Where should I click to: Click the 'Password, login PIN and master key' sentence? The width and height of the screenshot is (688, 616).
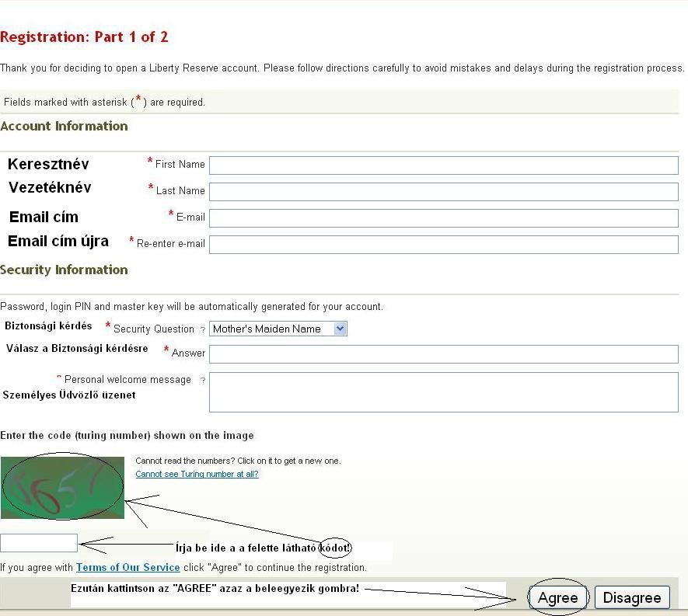191,307
